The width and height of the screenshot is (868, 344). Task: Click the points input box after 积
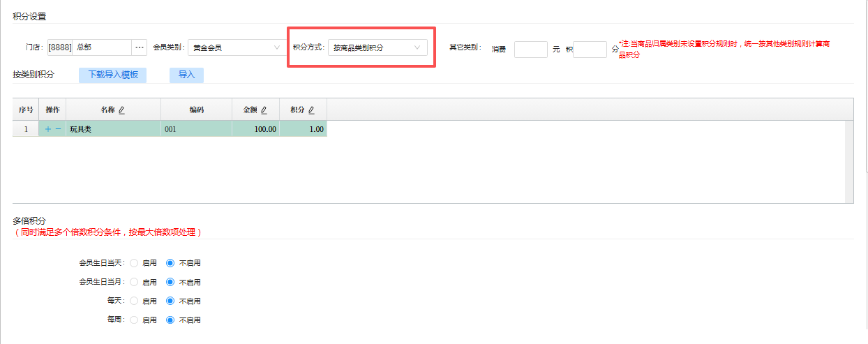pyautogui.click(x=590, y=50)
